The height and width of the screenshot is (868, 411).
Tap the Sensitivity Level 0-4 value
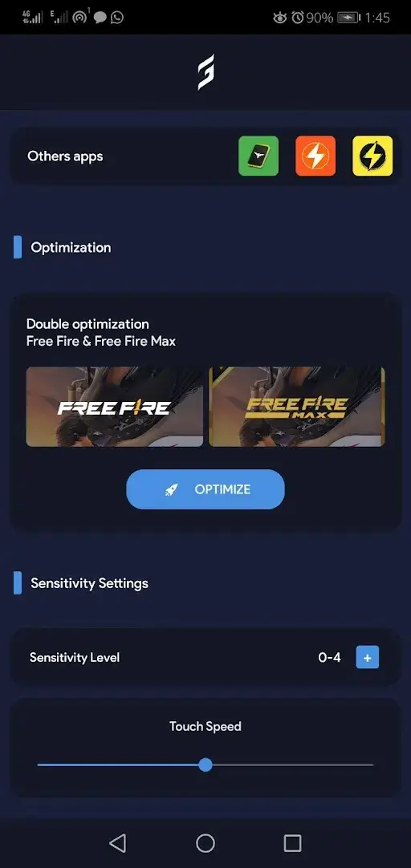330,658
